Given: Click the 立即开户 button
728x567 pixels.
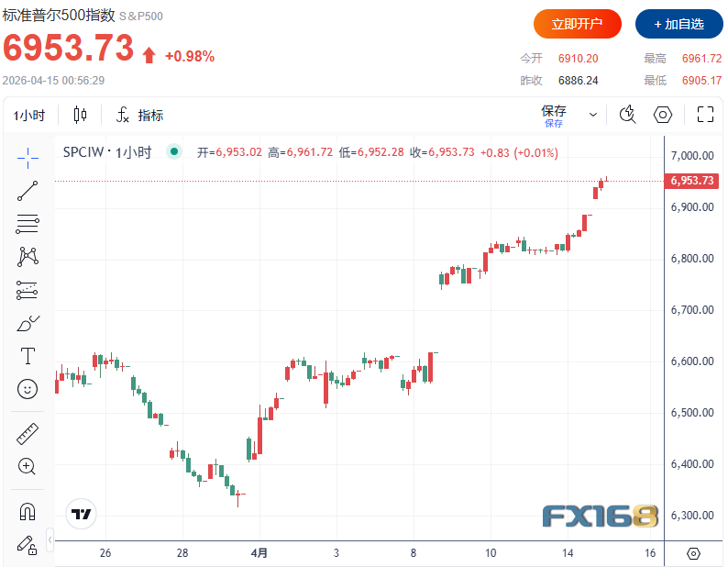Looking at the screenshot, I should coord(578,24).
